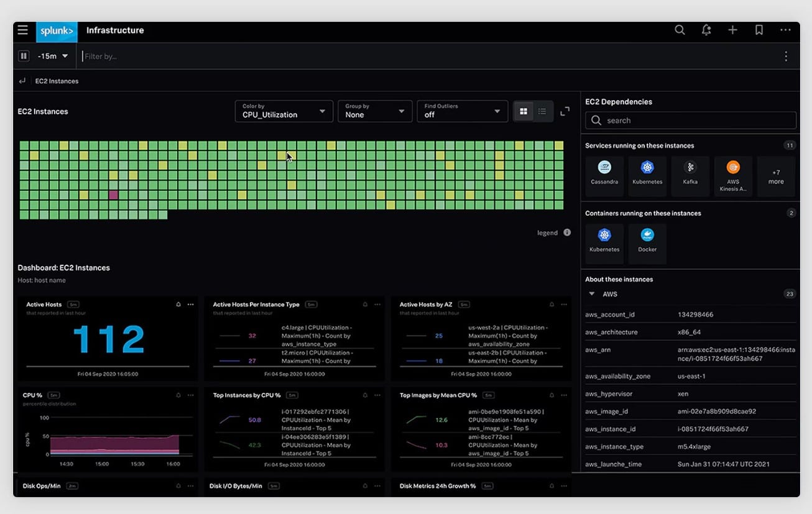
Task: Open the -15m time range dropdown
Action: (x=53, y=56)
